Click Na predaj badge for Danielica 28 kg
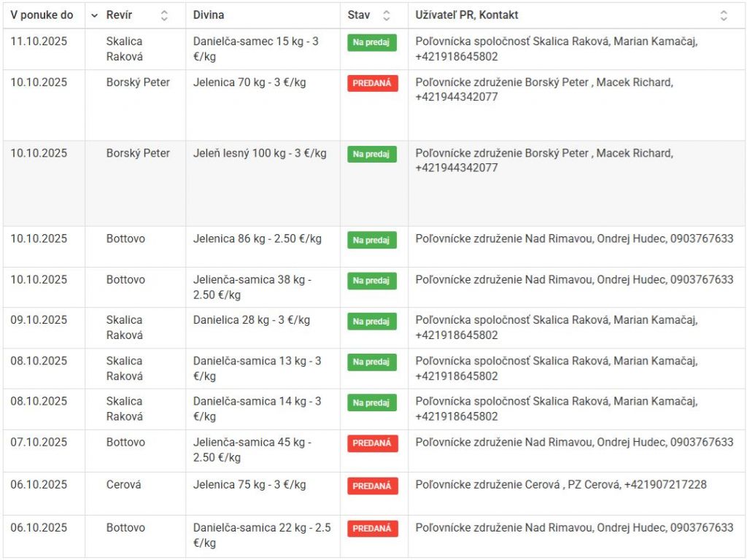The height and width of the screenshot is (560, 747). click(x=371, y=321)
